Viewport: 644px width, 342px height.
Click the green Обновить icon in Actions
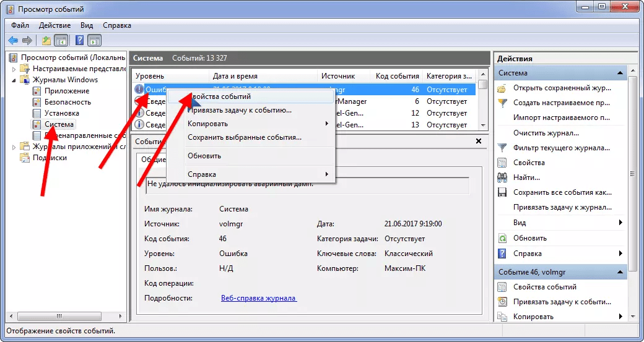coord(502,238)
